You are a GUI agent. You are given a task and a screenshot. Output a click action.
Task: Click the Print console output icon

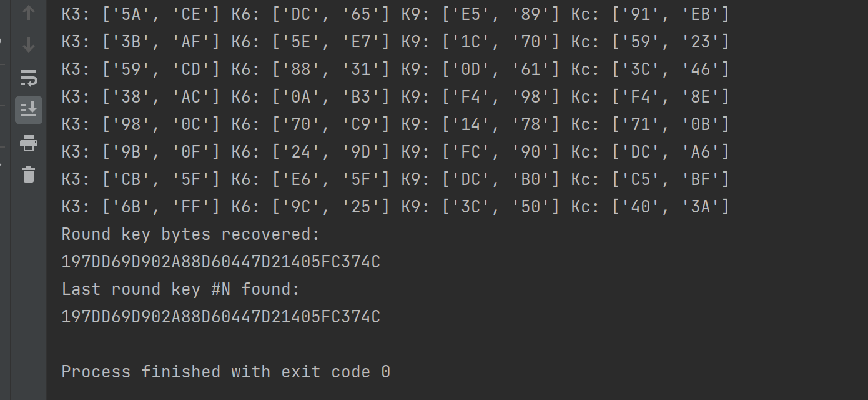click(29, 143)
